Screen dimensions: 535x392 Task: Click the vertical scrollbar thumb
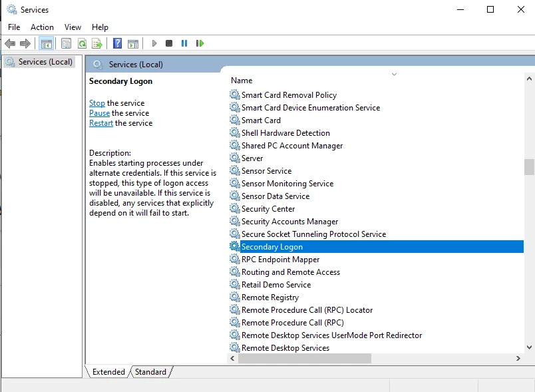(529, 167)
